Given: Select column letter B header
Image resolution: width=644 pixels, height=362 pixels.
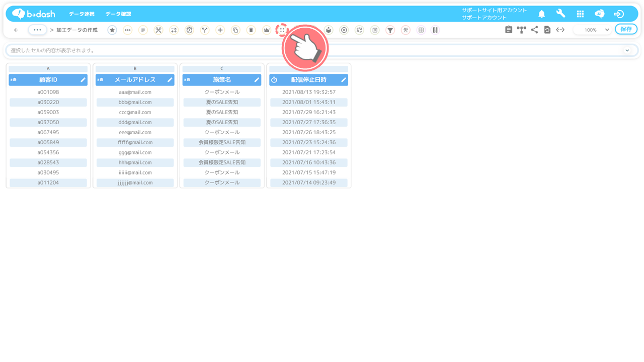Looking at the screenshot, I should pyautogui.click(x=135, y=68).
